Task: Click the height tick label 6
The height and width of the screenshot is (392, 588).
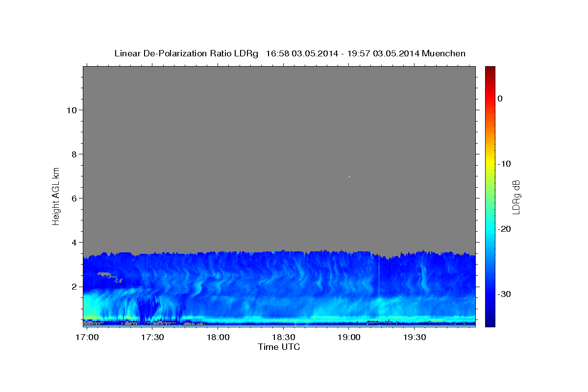Action: 73,198
